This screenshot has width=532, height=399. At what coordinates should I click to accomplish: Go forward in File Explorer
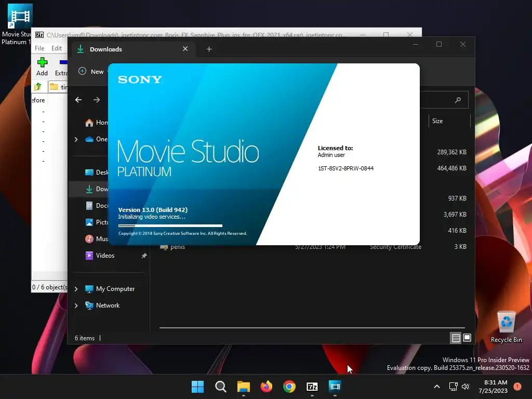pyautogui.click(x=97, y=100)
